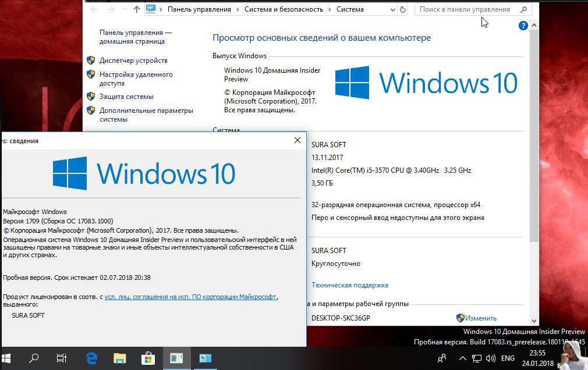The image size is (588, 370).
Task: Click the vertical scrollbar thumb
Action: click(x=534, y=135)
